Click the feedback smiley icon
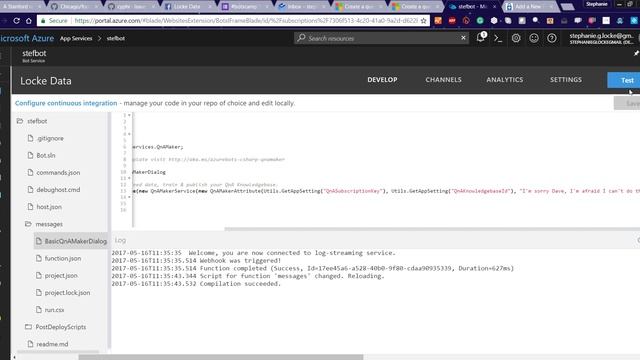The width and height of the screenshot is (640, 360). coord(534,38)
